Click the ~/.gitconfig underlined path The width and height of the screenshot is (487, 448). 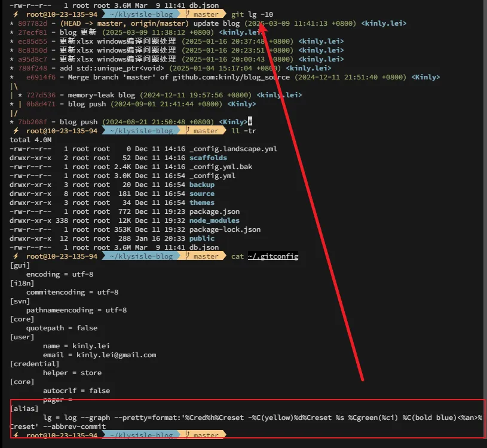(273, 256)
